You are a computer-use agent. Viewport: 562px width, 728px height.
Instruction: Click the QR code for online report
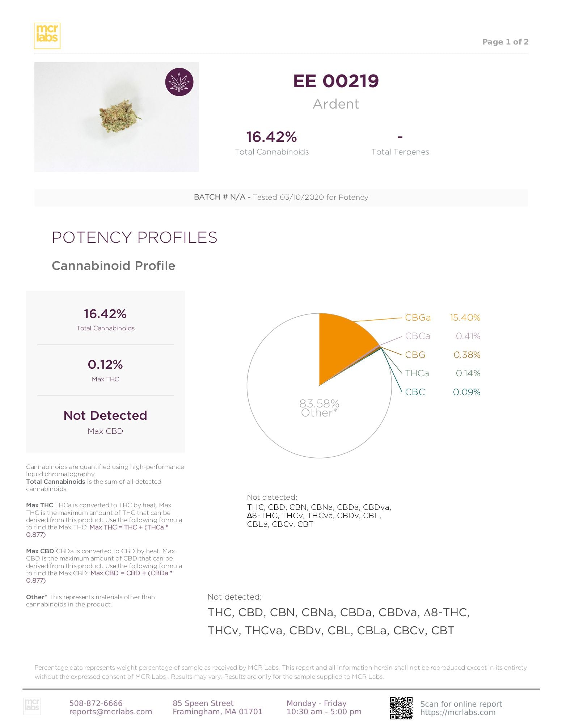click(401, 708)
